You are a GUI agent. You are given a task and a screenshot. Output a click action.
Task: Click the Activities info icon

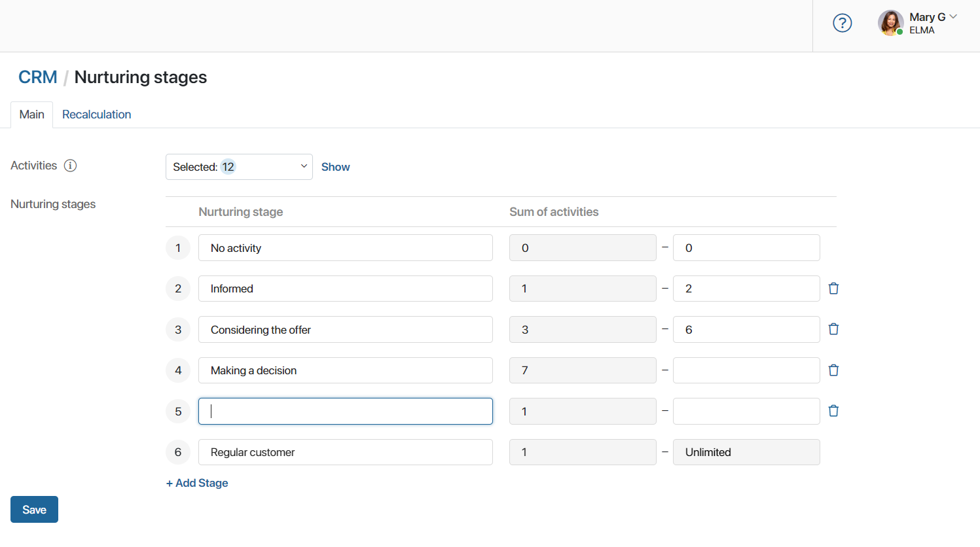(x=70, y=166)
